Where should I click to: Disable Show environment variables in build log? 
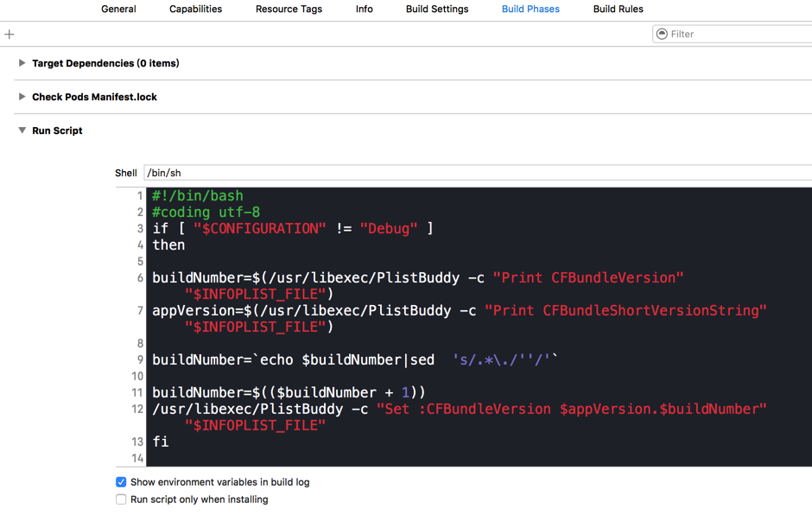[x=121, y=482]
